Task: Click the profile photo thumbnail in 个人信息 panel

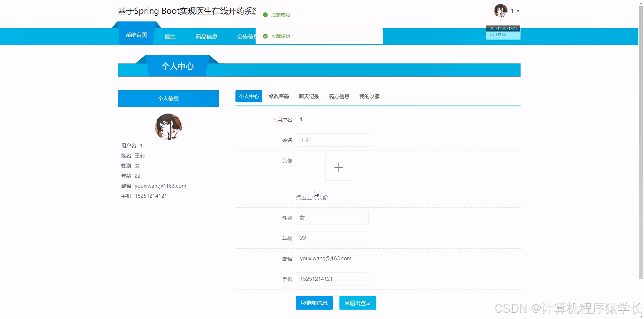Action: point(168,127)
